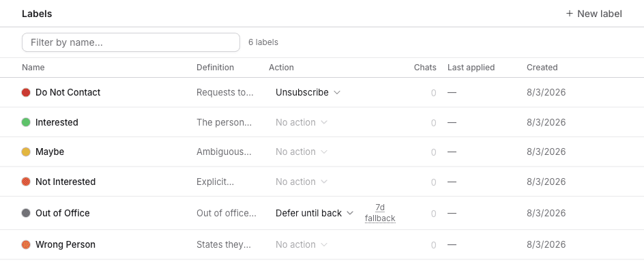Open the Defer until back dropdown
The width and height of the screenshot is (644, 273).
314,213
